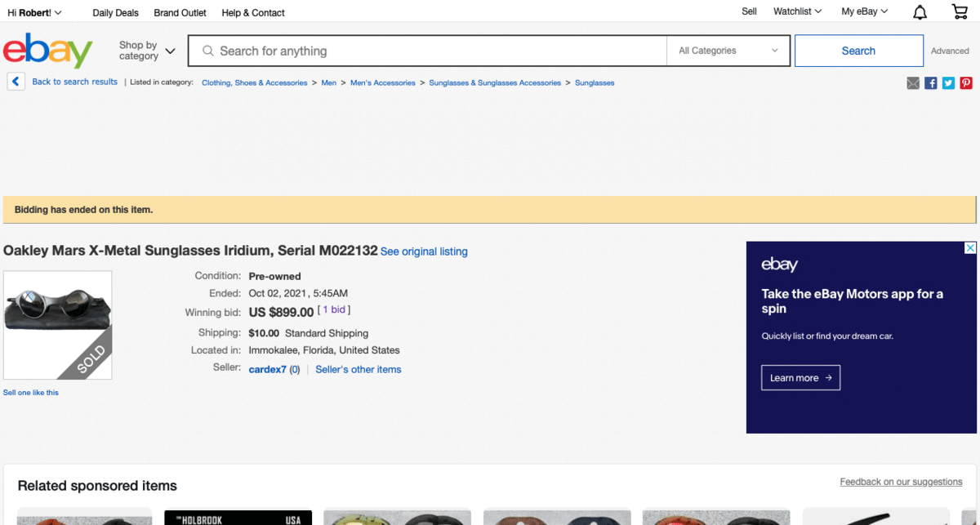This screenshot has width=980, height=525.
Task: Open the shopping cart icon
Action: click(960, 12)
